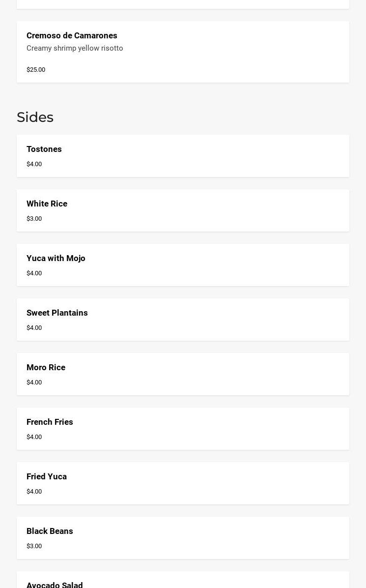Click the Cremoso de Camarones $25.00 price
366x588 pixels.
point(36,70)
